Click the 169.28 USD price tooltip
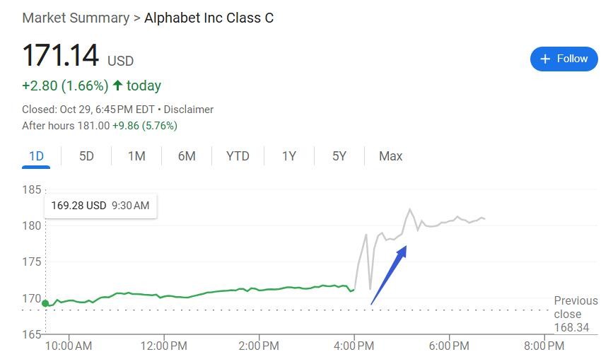The height and width of the screenshot is (364, 613). (100, 206)
